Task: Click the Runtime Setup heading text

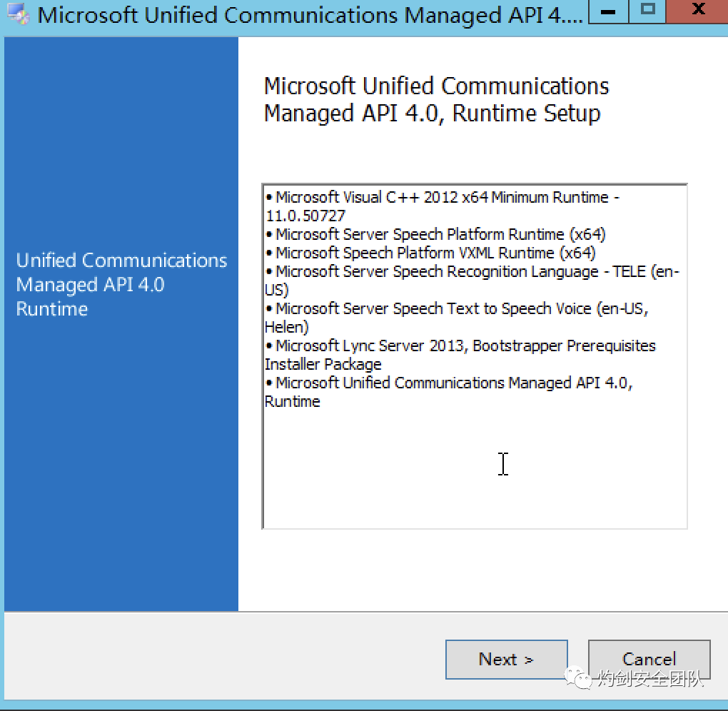Action: [436, 99]
